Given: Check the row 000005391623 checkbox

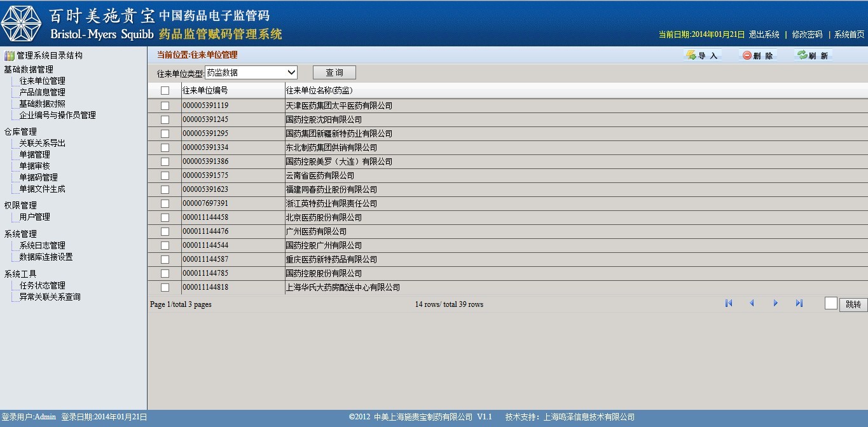Looking at the screenshot, I should click(x=165, y=189).
